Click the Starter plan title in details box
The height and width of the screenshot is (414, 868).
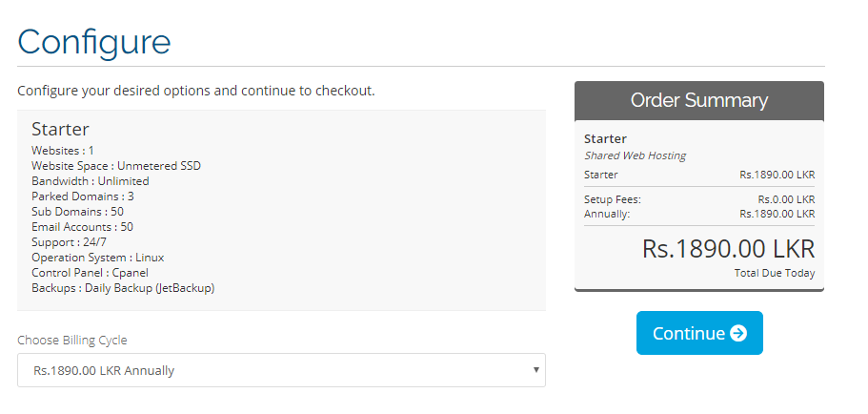(60, 129)
